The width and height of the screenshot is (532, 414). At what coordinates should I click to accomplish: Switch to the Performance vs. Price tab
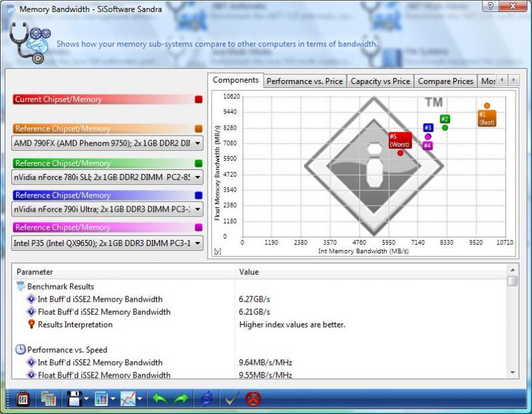[304, 81]
